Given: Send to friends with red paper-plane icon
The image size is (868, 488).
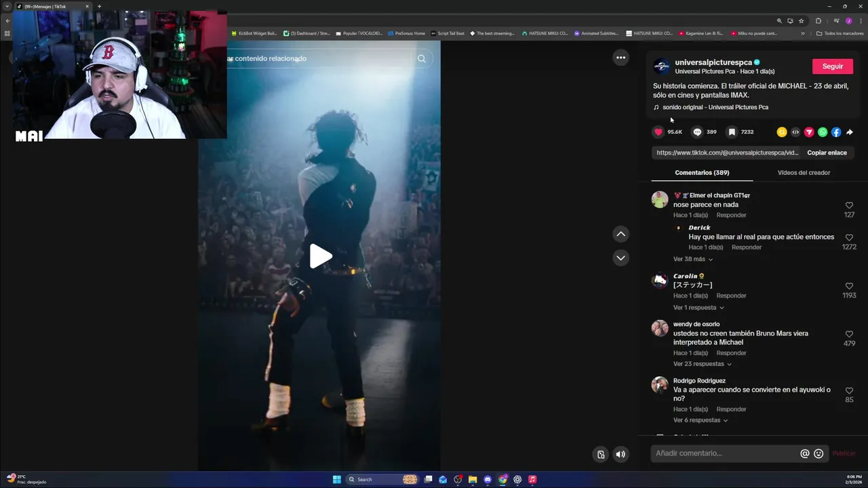Looking at the screenshot, I should pos(809,132).
